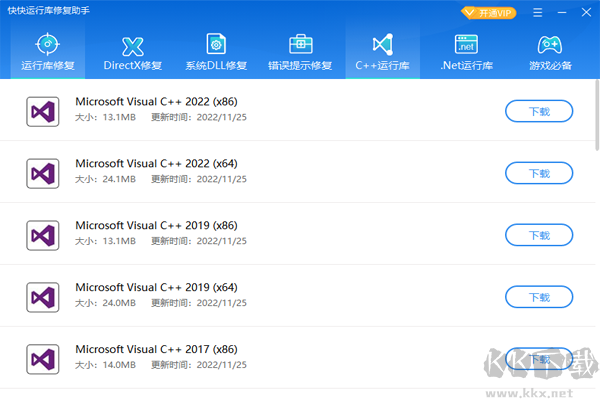Download Visual C++ 2022 (x86)

539,111
